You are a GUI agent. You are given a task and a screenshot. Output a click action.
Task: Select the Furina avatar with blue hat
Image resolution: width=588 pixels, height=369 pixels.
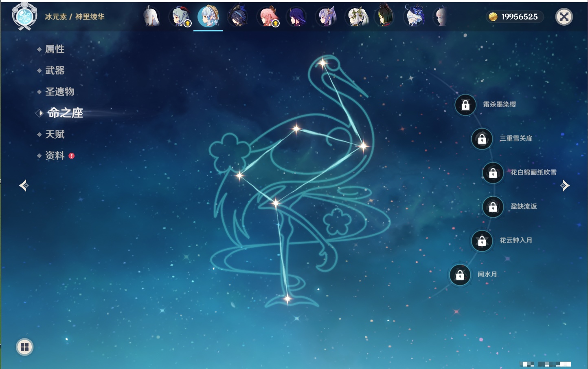pos(415,16)
